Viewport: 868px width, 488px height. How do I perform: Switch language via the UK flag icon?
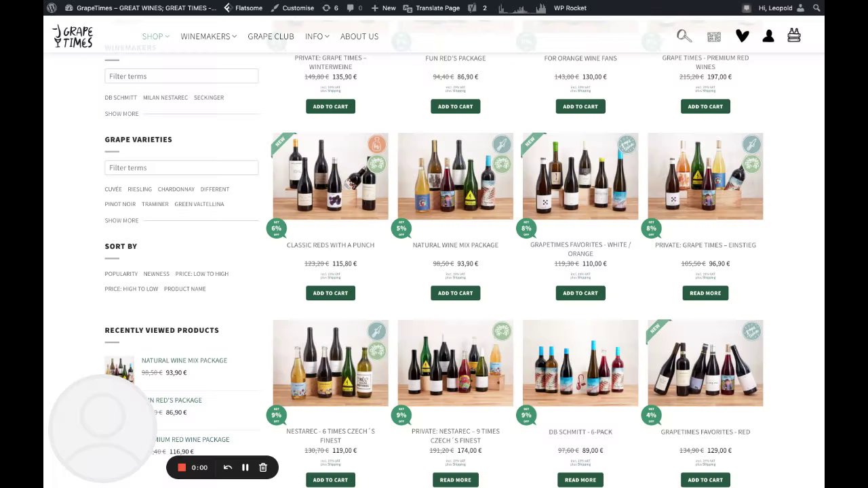713,37
